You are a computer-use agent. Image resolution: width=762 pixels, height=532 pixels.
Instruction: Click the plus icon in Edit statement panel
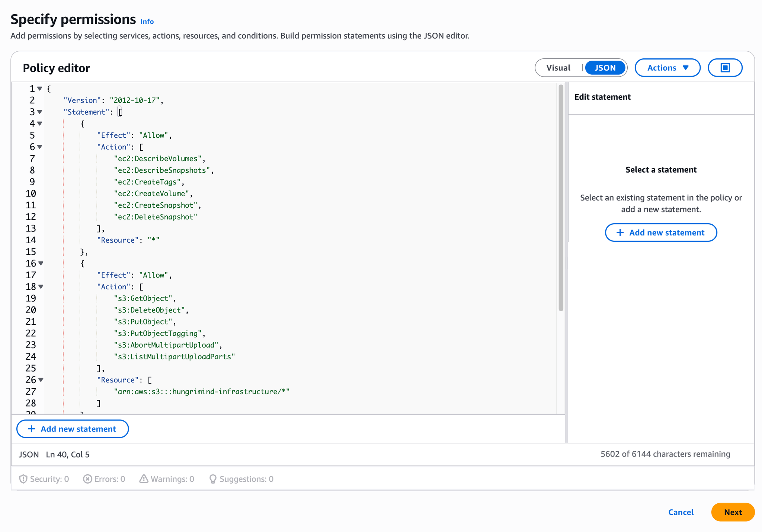pos(619,233)
